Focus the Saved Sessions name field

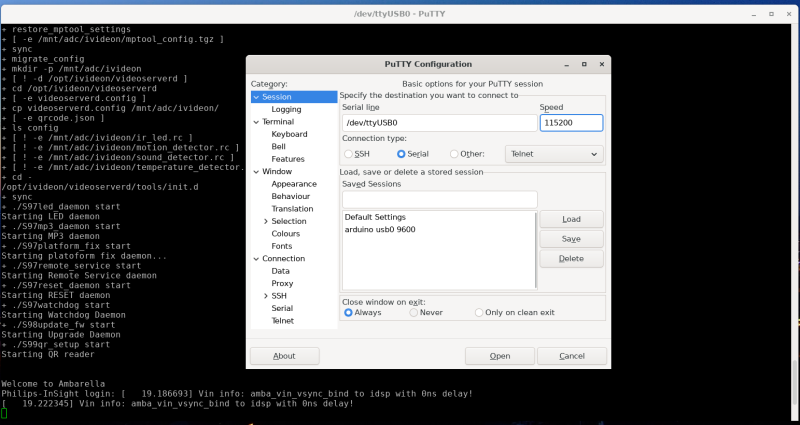[439, 199]
